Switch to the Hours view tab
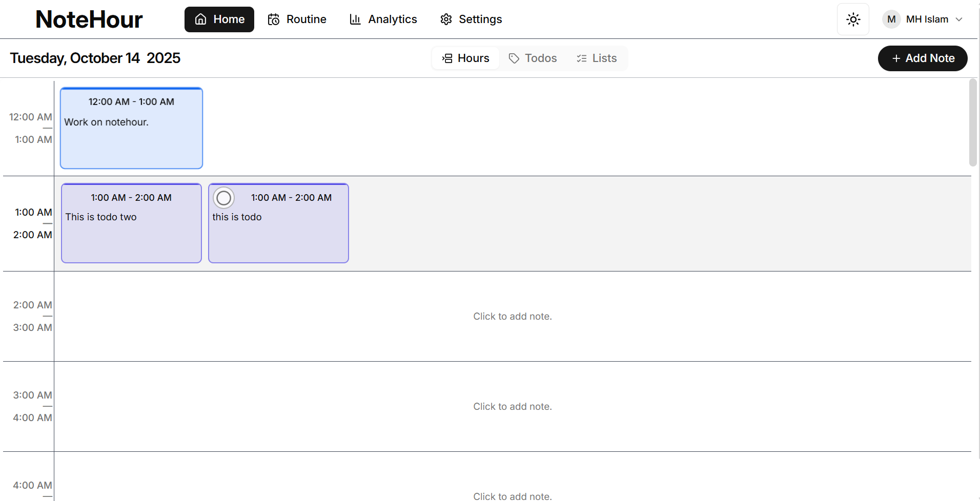Viewport: 980px width, 501px height. [465, 58]
